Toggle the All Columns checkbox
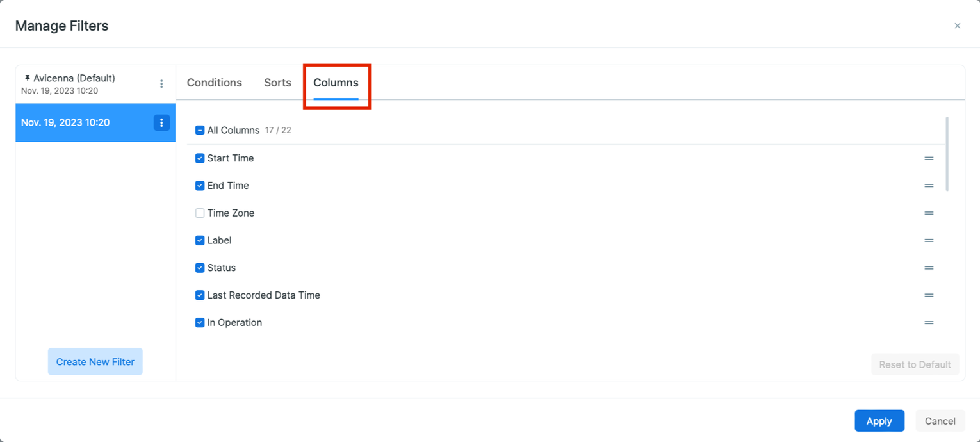This screenshot has width=980, height=442. [200, 130]
